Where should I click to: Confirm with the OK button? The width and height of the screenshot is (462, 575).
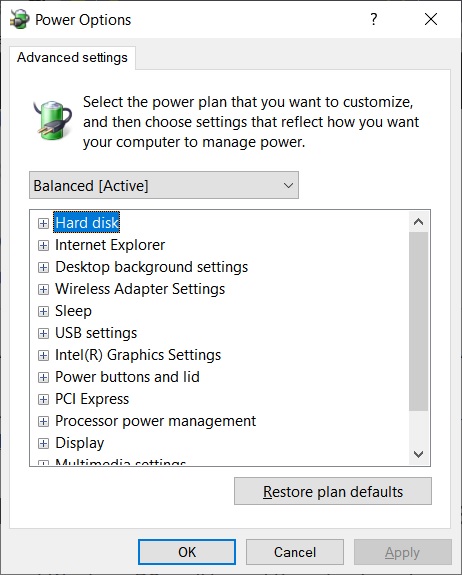point(187,552)
